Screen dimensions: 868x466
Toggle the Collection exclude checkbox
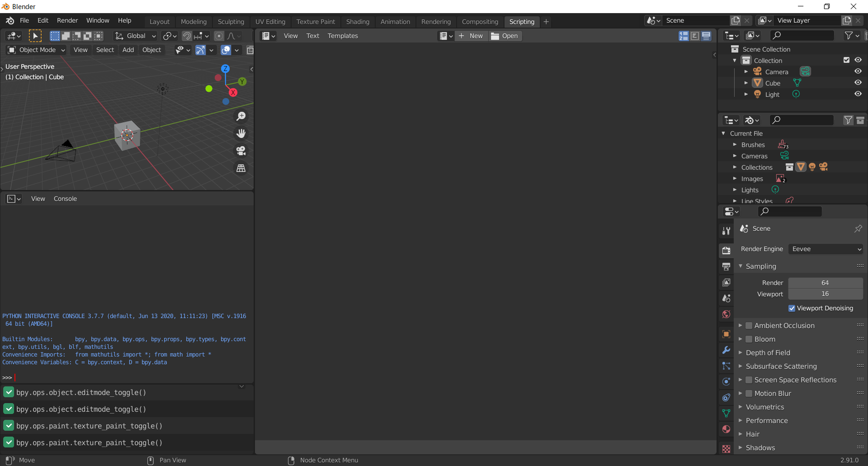tap(846, 60)
